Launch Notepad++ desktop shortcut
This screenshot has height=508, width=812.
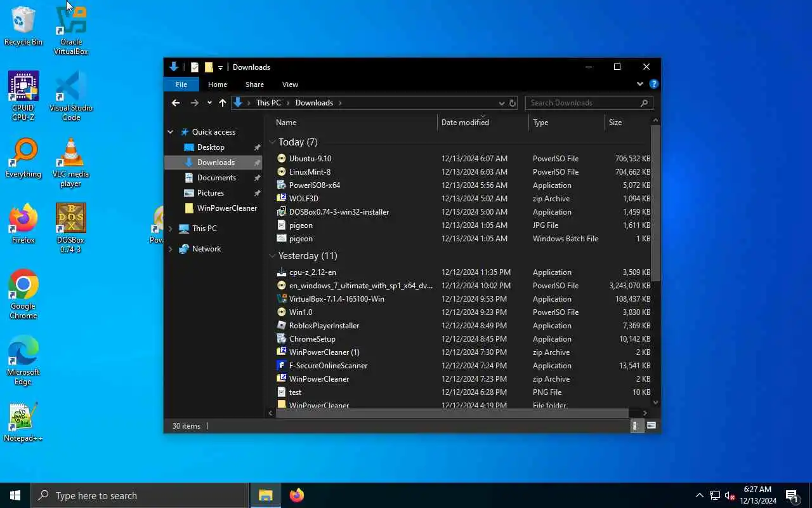tap(23, 422)
